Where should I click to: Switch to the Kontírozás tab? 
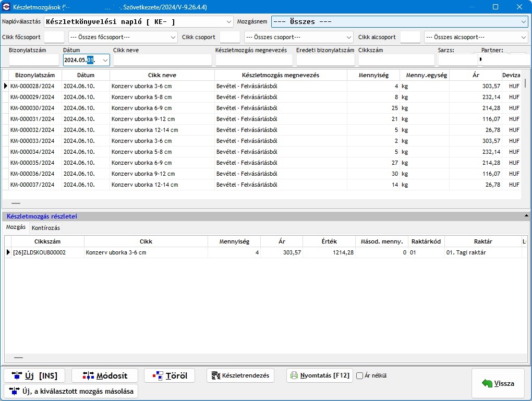46,228
